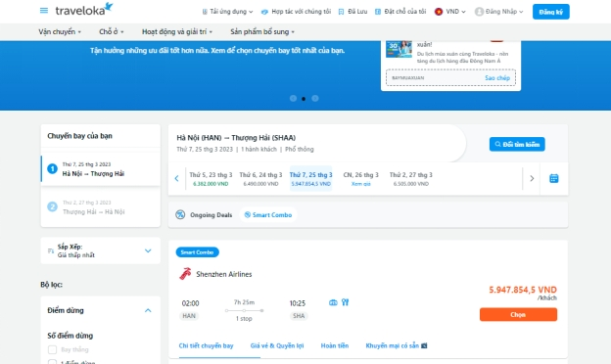Select date Thứ 7, 25 thg 3
Image resolution: width=611 pixels, height=364 pixels.
(311, 179)
